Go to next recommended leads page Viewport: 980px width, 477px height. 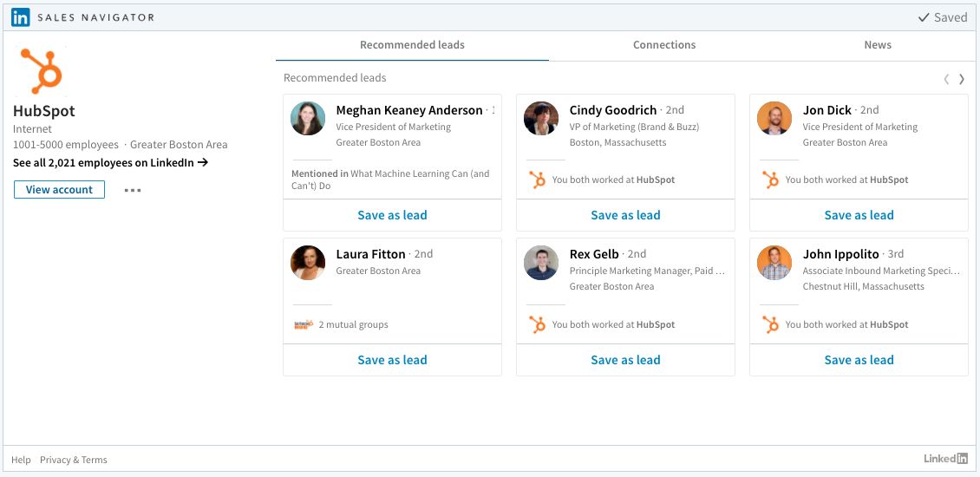tap(962, 79)
